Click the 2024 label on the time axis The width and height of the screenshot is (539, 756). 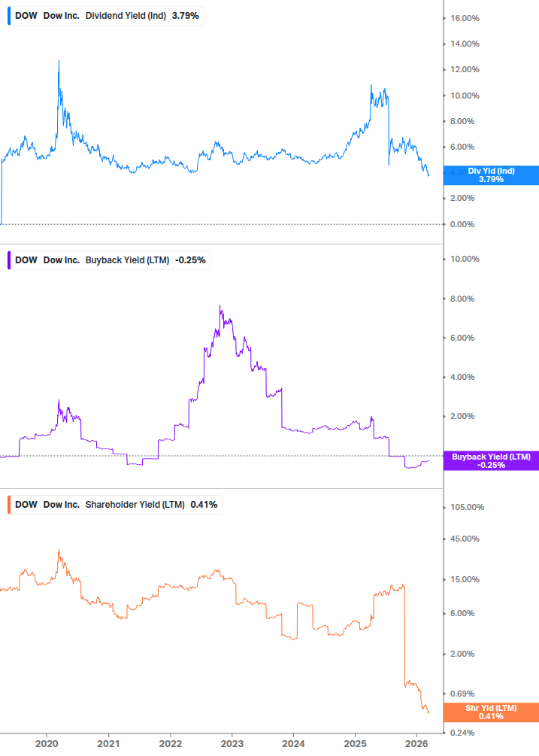coord(293,743)
